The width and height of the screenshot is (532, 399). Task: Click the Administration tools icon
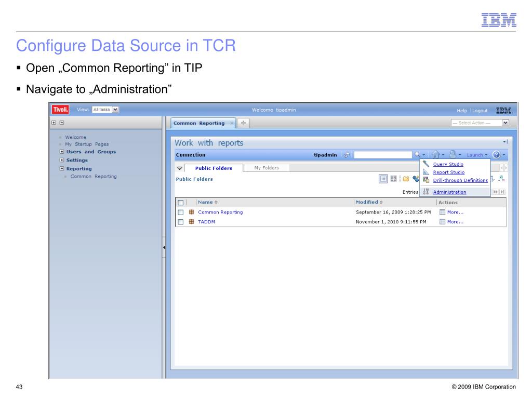[x=426, y=192]
